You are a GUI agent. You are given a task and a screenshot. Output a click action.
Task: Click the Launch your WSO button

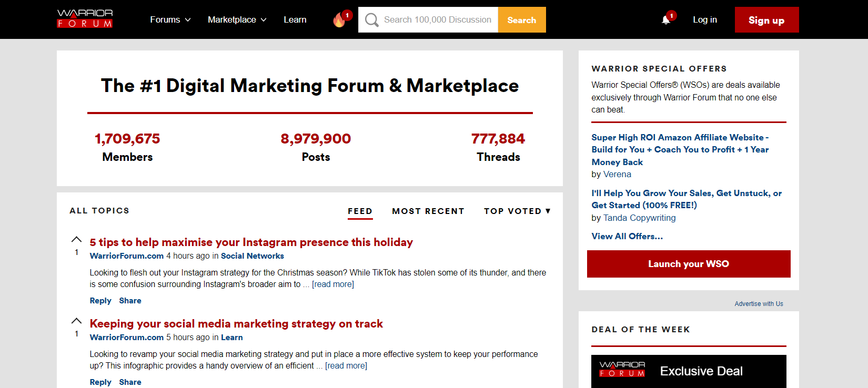[x=689, y=264]
